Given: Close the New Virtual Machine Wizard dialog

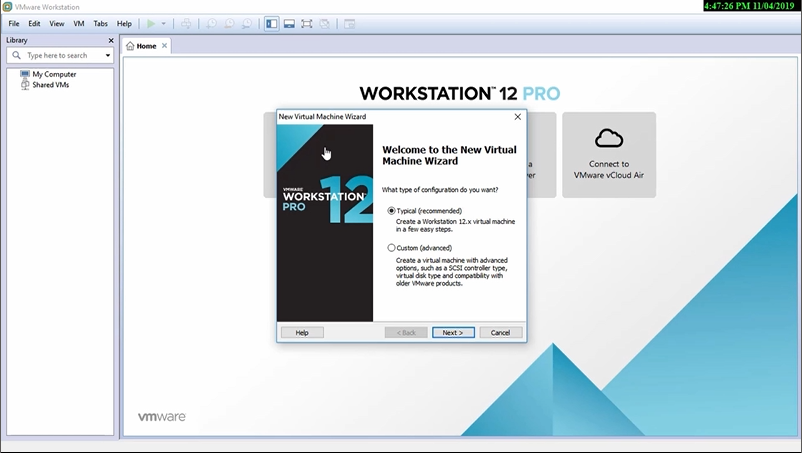Looking at the screenshot, I should 518,117.
